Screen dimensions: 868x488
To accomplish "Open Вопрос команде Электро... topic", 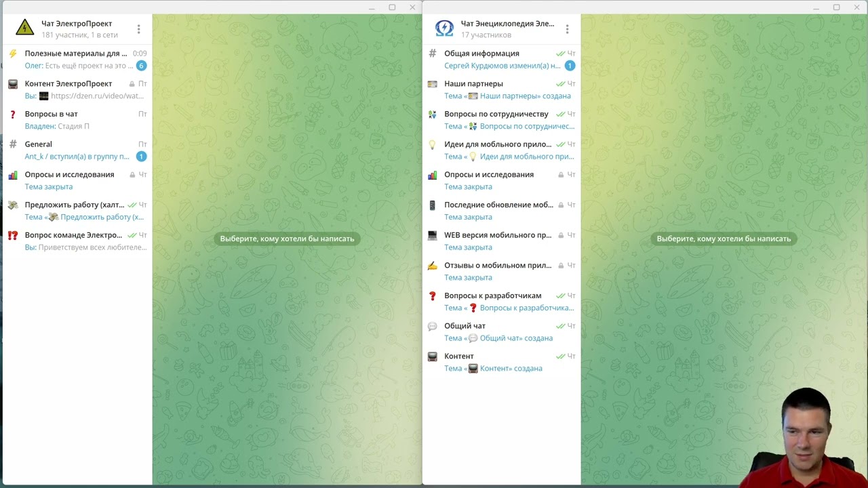I will coord(77,241).
